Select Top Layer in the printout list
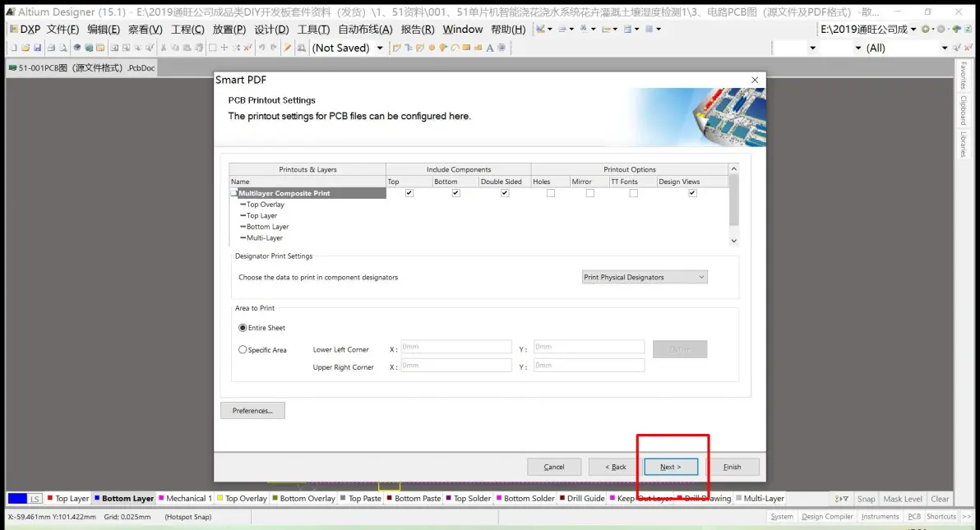This screenshot has height=530, width=980. [261, 215]
